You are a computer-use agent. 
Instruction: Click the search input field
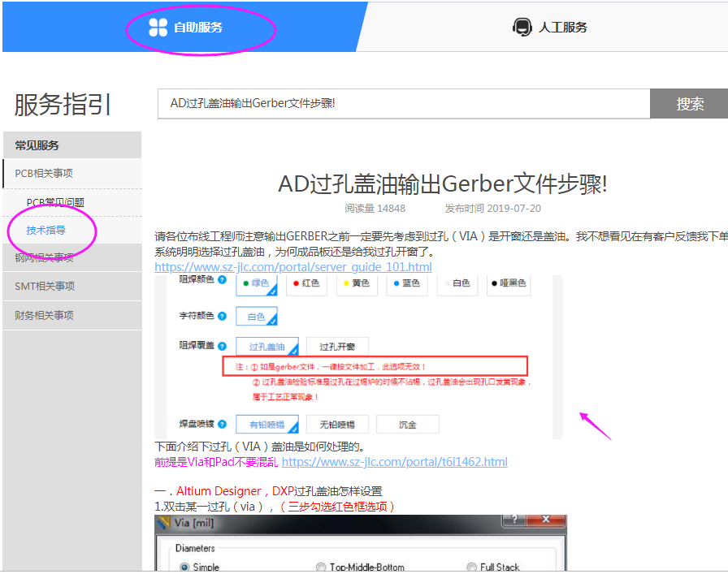tap(404, 104)
